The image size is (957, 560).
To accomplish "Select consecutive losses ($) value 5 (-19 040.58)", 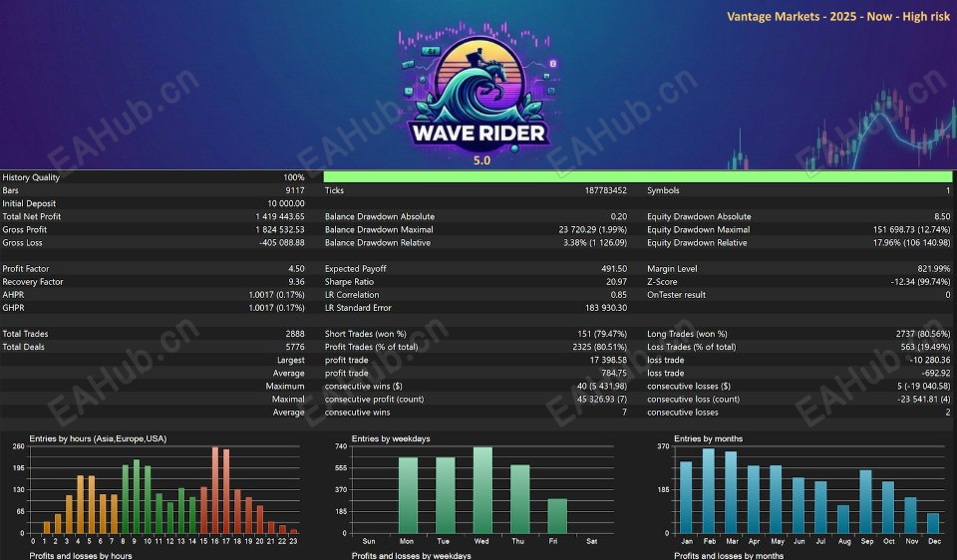I will pos(923,387).
